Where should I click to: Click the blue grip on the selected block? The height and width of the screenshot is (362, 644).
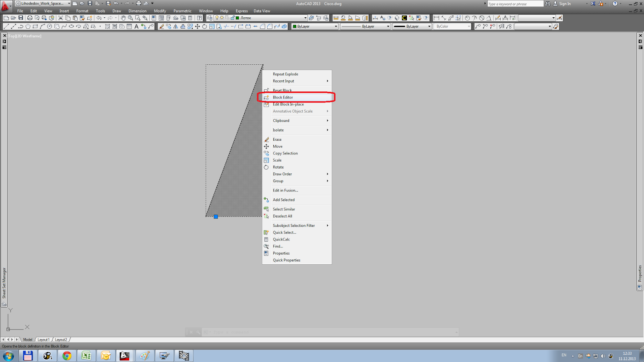[216, 217]
